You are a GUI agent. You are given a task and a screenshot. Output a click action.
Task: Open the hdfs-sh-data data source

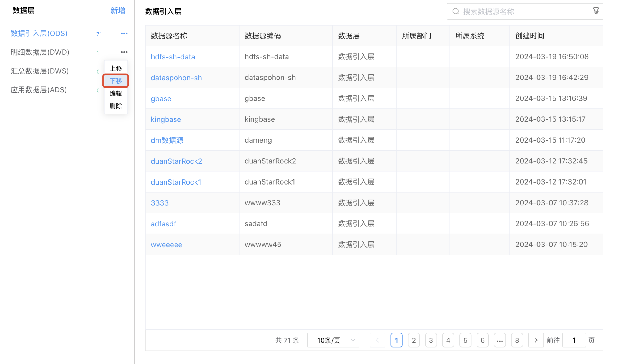(173, 56)
